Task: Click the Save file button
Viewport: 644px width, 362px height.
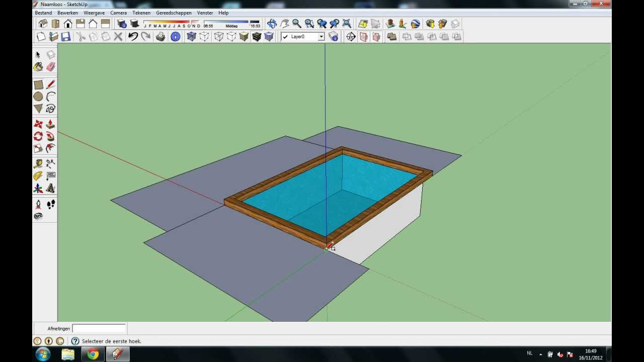Action: click(66, 36)
